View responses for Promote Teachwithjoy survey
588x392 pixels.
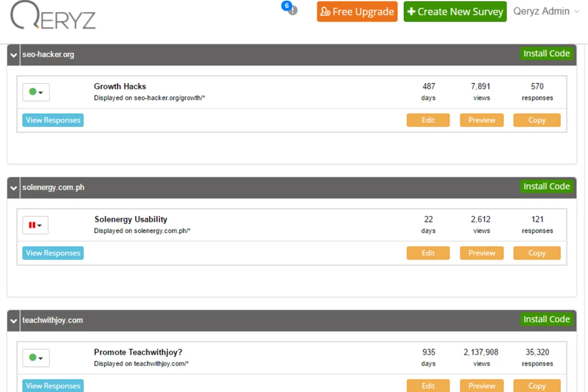53,386
